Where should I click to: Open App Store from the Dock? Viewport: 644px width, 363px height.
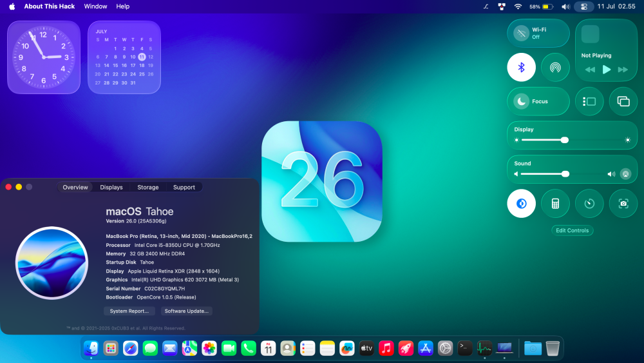pos(426,348)
